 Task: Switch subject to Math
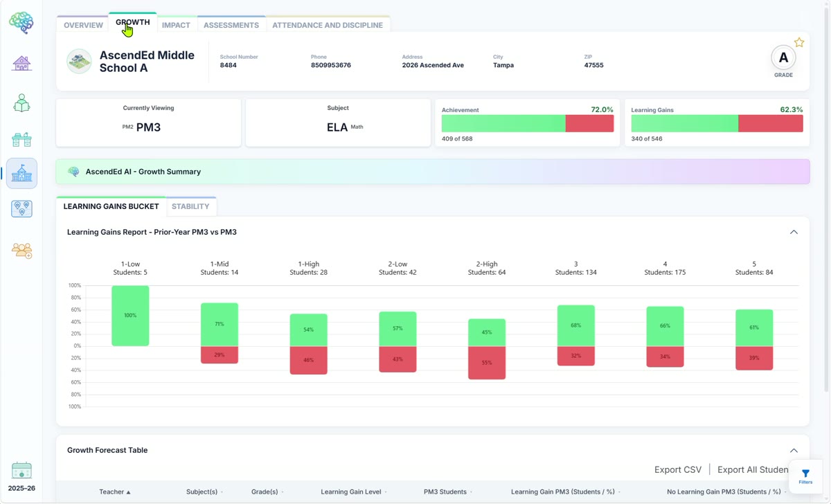point(357,127)
